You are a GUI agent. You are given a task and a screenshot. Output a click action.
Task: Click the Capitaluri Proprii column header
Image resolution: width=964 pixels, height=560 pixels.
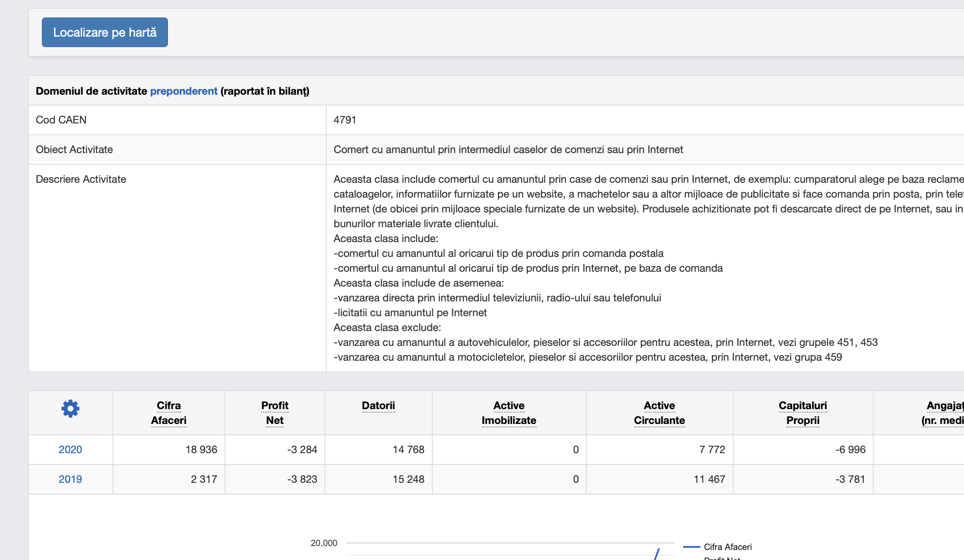803,413
